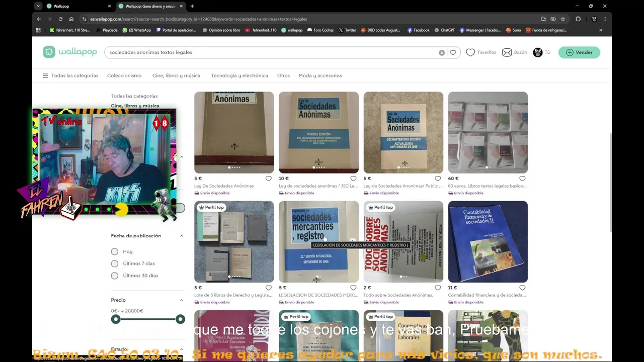Favorite the 5 € Ley de Sociedades Anónimas/ Public listing
644x362 pixels.
[x=438, y=178]
